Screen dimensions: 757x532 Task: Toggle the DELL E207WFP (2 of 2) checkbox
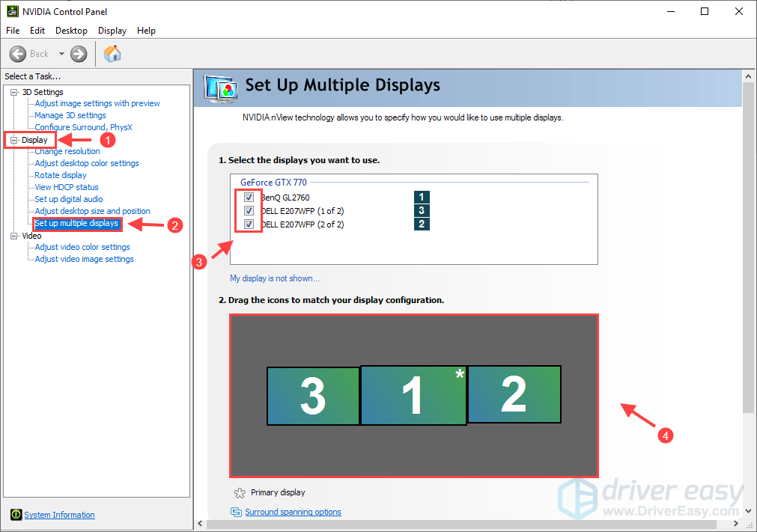[x=249, y=224]
